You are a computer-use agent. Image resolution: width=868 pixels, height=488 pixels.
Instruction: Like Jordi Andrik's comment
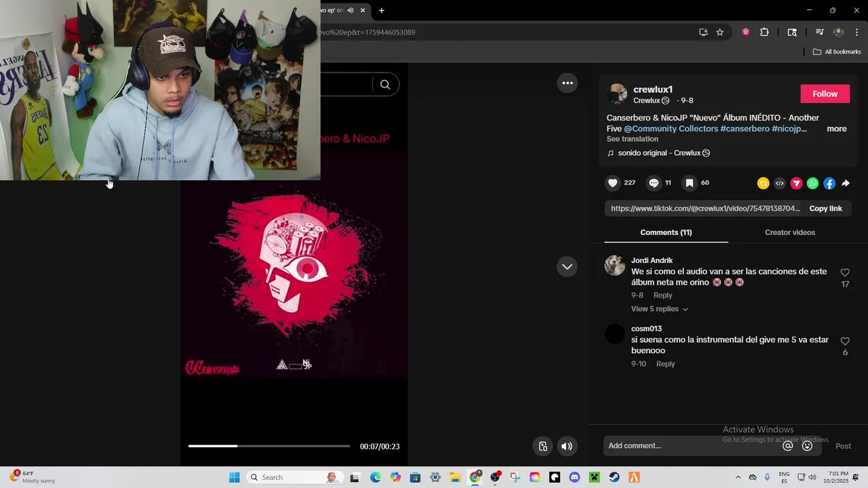[845, 272]
